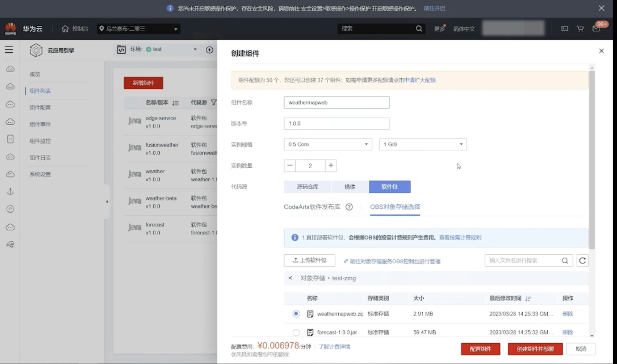Open 系统设置 in the side menu
Viewport: 617px width, 364px height.
[x=40, y=174]
